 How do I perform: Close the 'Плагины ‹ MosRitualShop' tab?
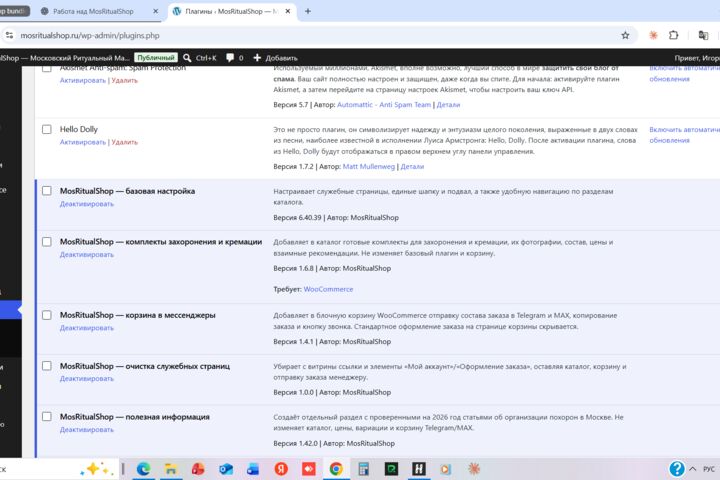tap(288, 11)
